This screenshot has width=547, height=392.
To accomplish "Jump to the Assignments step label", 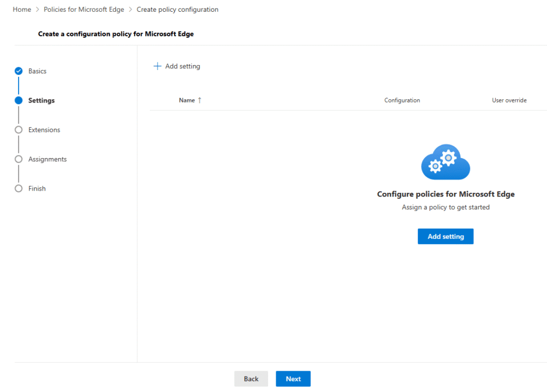I will 48,159.
